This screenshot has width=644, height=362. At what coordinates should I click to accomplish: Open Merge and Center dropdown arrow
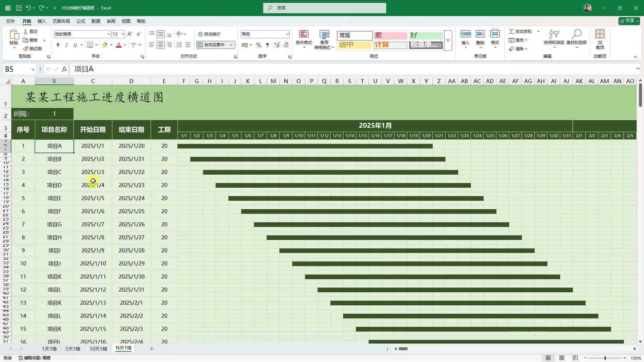tap(231, 45)
